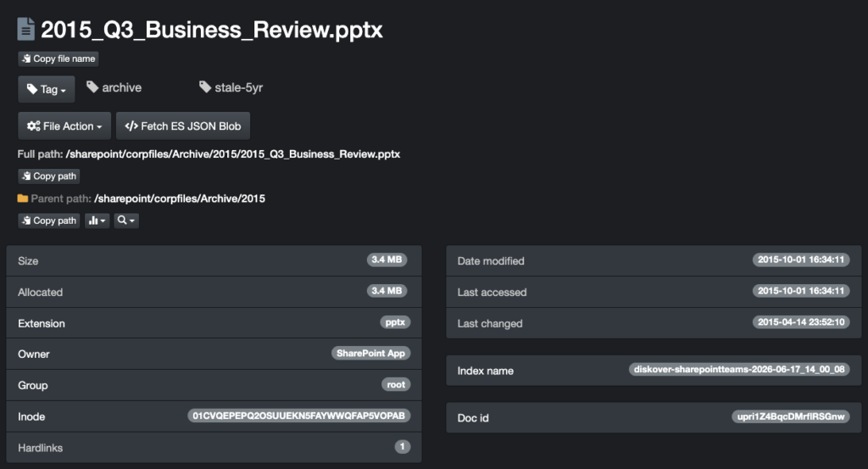Click the file document icon beside the title

coord(25,30)
